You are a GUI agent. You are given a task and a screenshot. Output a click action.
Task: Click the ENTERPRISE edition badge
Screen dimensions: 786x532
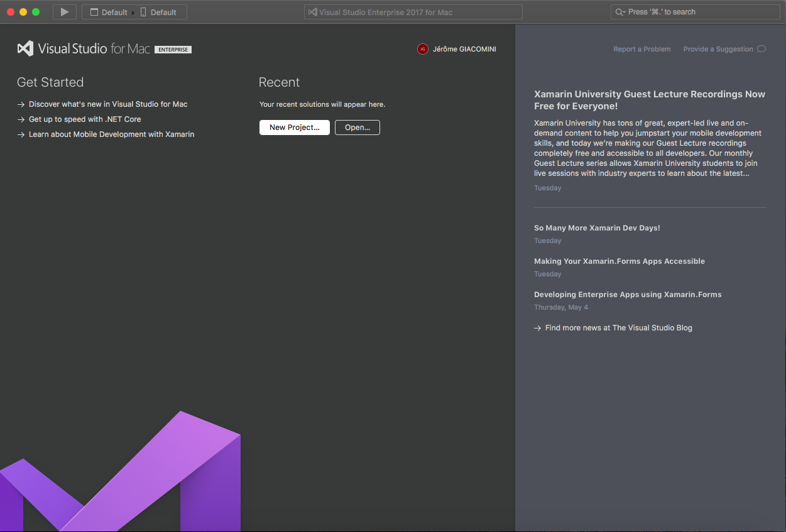click(173, 50)
